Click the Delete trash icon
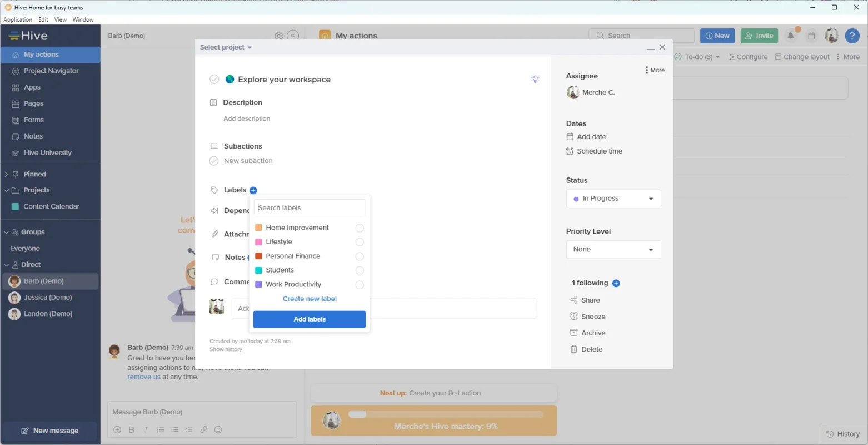The width and height of the screenshot is (868, 445). (573, 349)
